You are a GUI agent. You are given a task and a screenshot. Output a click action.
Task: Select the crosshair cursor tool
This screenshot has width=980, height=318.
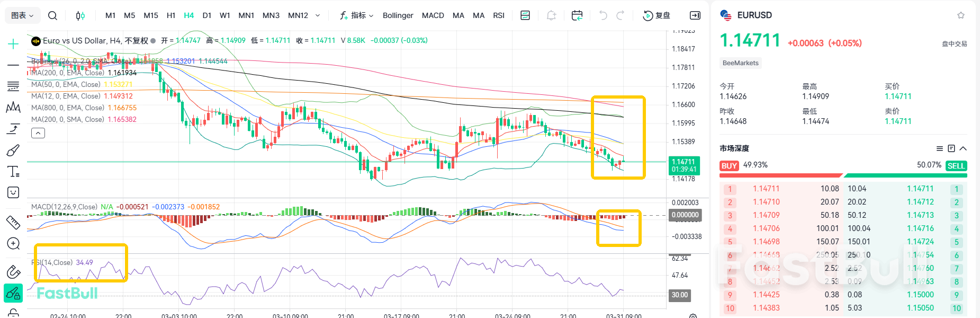[13, 44]
